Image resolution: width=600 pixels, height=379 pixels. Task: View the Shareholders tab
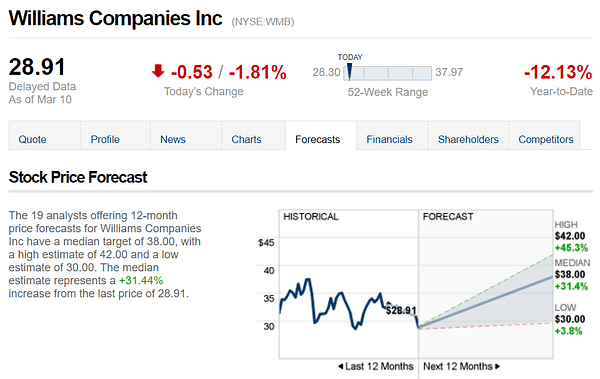pos(468,136)
